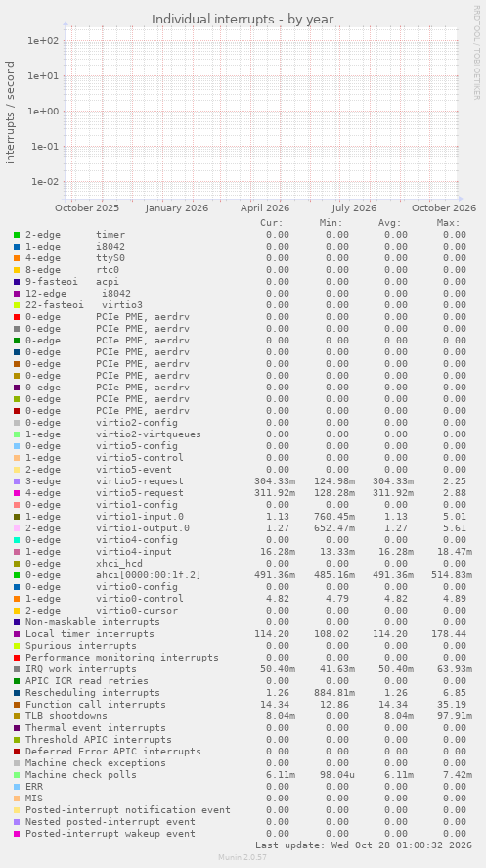Select the 'Non-maskable interrupts' legend entry
The image size is (486, 868).
click(93, 622)
